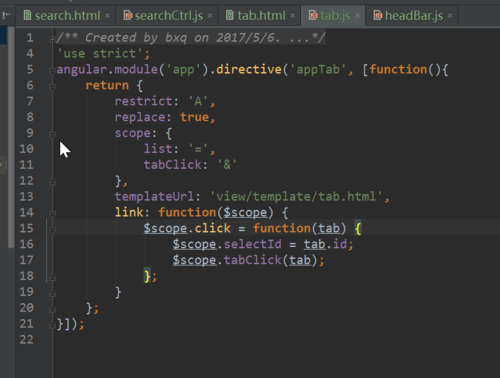This screenshot has height=378, width=500.
Task: Click the replace property name
Action: point(140,117)
